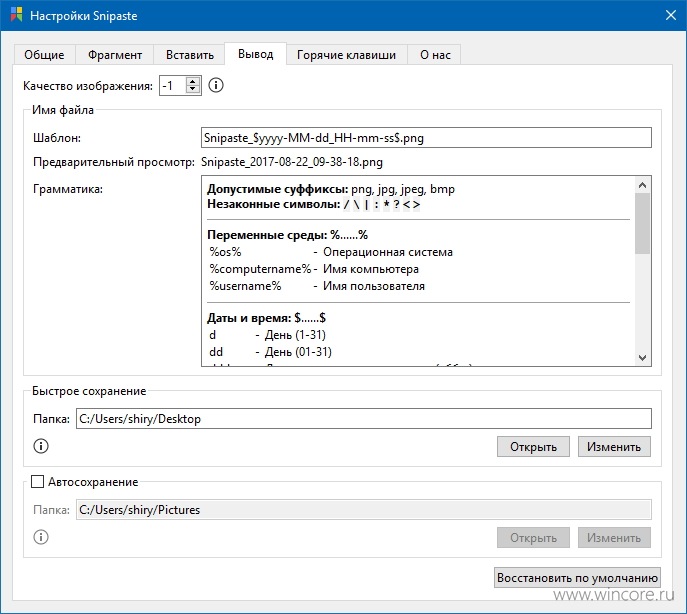Click the Автосохранение folder path field
This screenshot has height=614, width=687.
coord(364,510)
